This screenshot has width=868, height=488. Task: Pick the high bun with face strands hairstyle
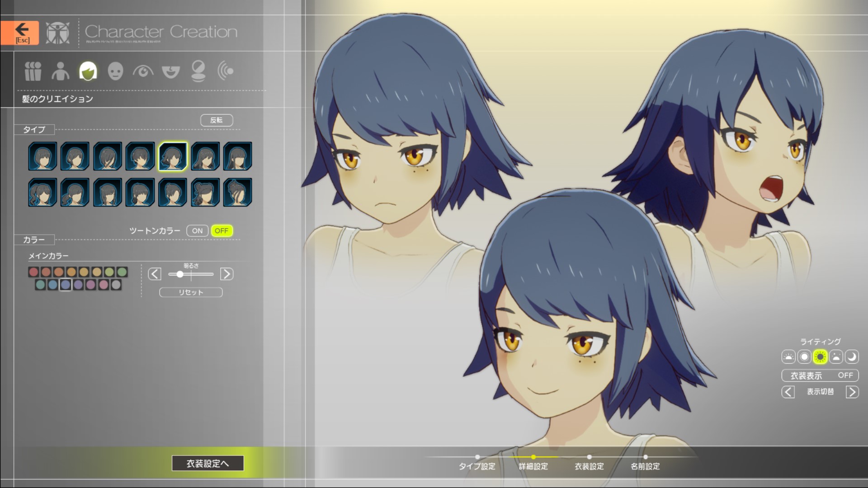(238, 192)
